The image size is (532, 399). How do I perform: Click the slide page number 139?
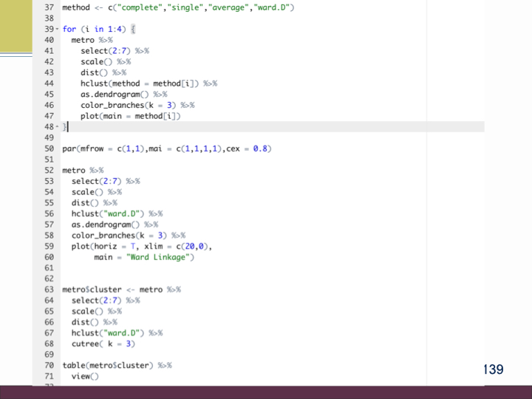coord(493,369)
